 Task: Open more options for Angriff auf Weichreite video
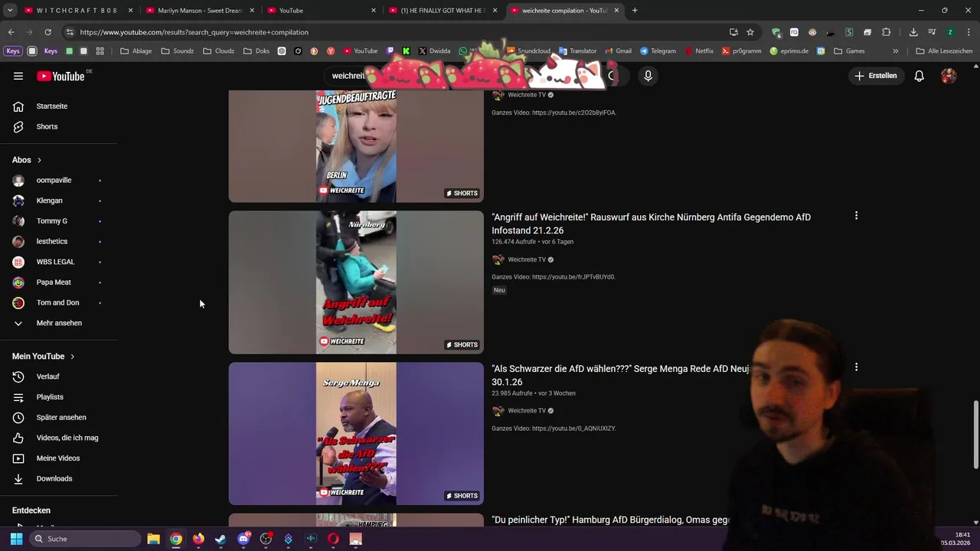pos(856,216)
